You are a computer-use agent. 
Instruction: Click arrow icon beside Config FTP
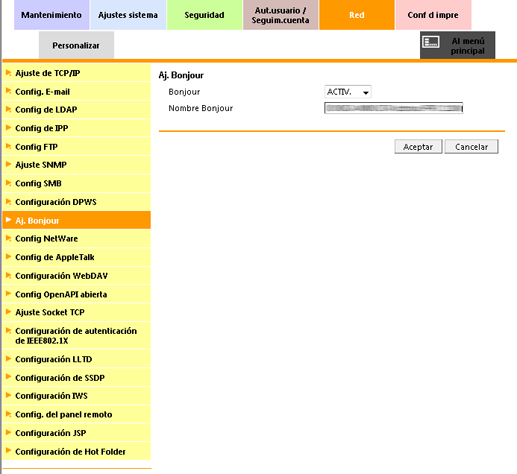click(x=9, y=146)
